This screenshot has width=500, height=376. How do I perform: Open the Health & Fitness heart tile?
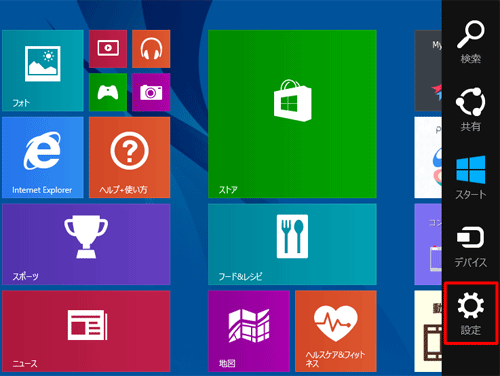coord(336,331)
